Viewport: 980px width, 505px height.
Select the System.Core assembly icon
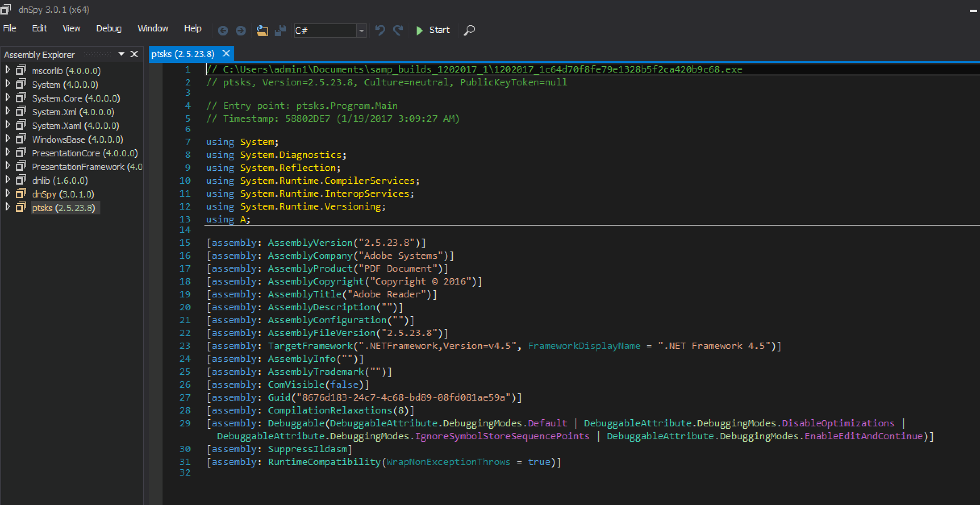coord(21,98)
